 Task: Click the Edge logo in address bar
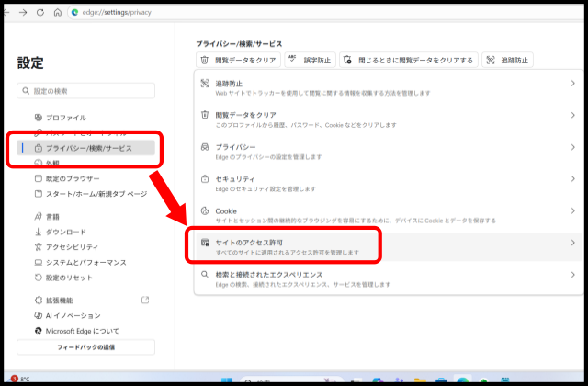click(x=75, y=12)
